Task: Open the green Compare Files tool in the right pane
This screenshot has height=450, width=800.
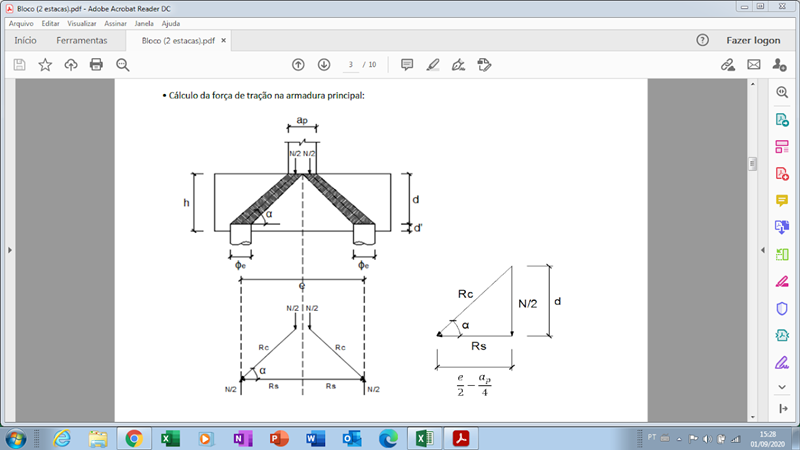Action: [782, 254]
